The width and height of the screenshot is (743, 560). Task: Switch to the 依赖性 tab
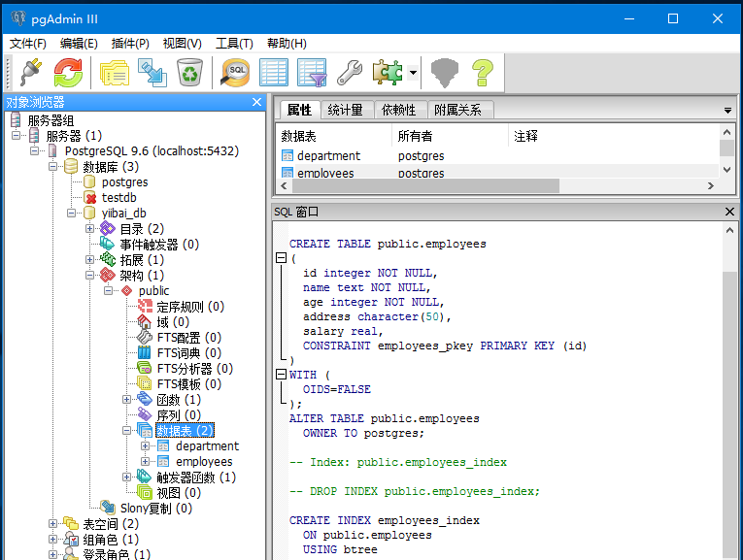pos(399,110)
